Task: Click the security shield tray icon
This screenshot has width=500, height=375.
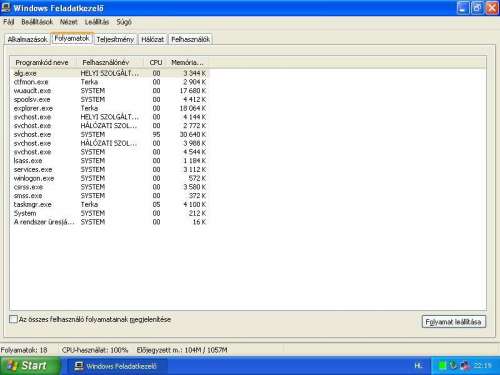Action: click(453, 366)
